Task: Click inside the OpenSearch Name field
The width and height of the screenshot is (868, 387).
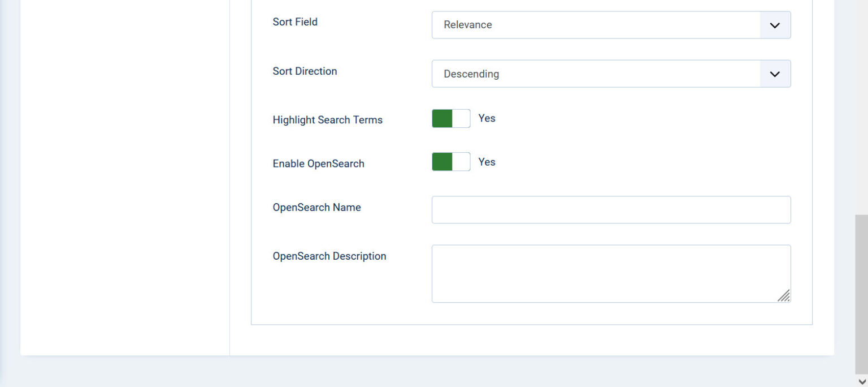Action: click(x=610, y=209)
